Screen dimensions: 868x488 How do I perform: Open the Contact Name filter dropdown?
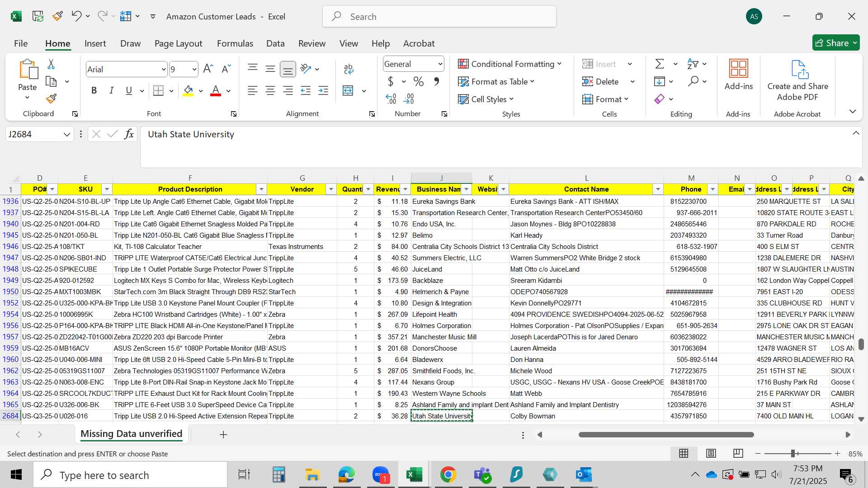click(x=658, y=189)
